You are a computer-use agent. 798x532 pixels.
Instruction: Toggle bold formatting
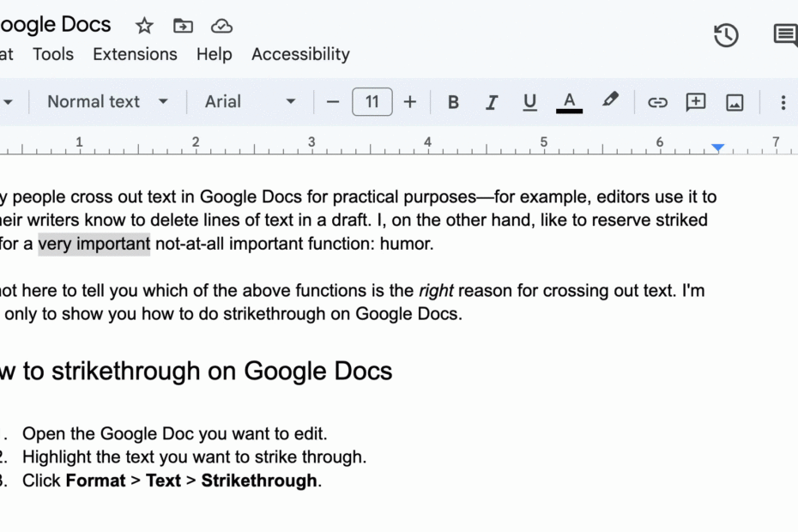click(x=453, y=102)
